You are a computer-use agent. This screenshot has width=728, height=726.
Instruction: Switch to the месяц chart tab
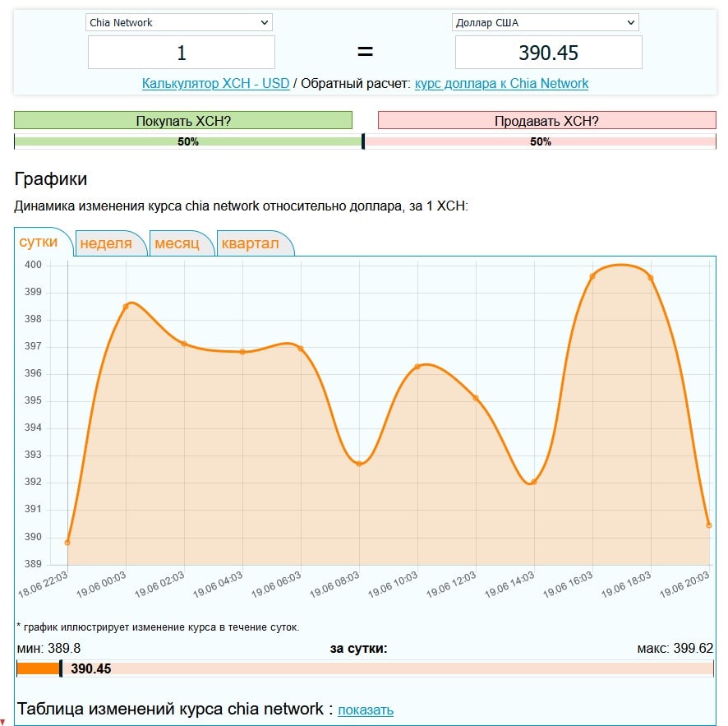(177, 243)
